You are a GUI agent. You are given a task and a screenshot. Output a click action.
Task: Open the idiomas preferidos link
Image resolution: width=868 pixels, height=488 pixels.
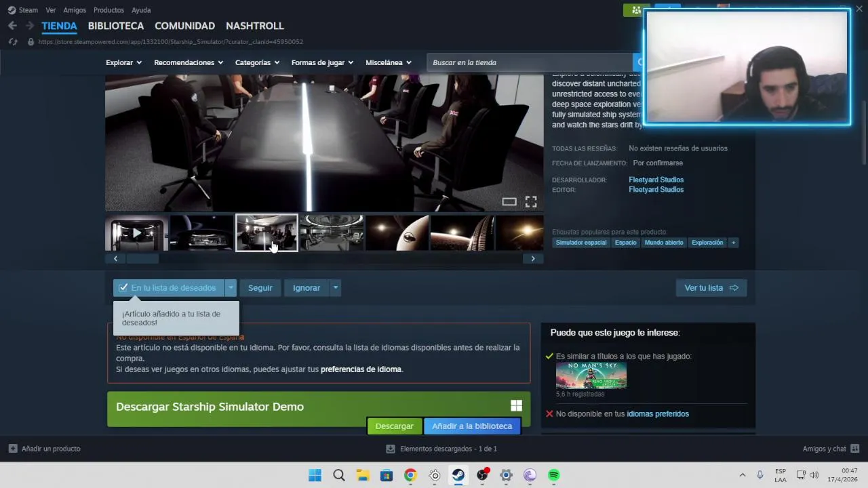[658, 414]
